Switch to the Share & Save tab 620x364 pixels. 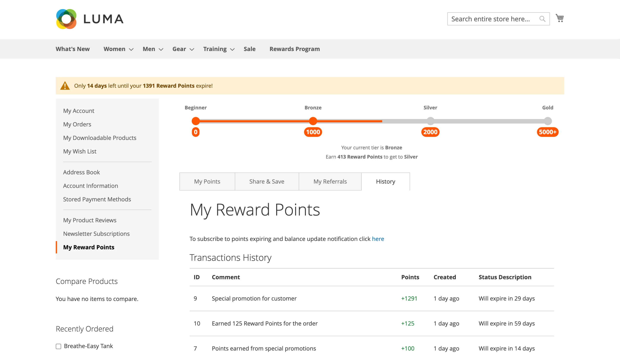click(267, 181)
